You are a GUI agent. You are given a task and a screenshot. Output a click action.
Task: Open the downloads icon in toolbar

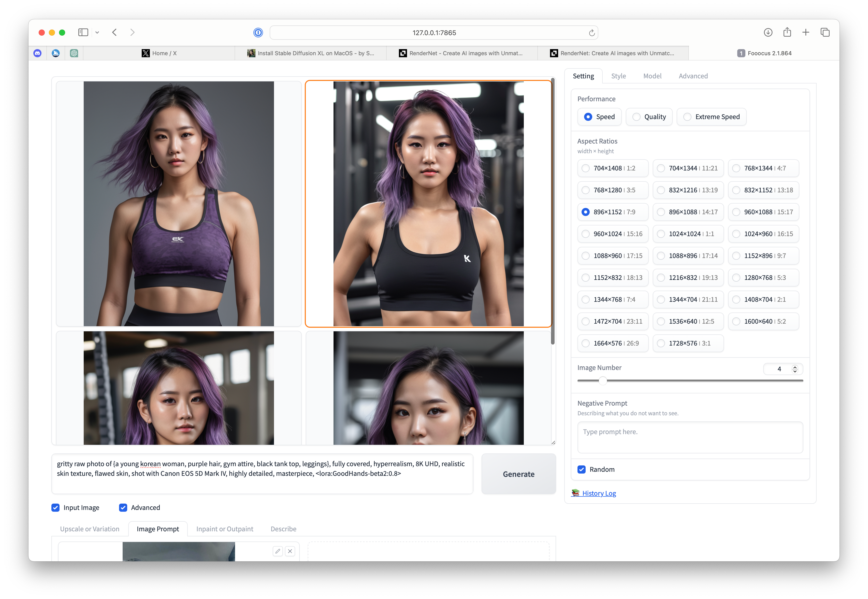[x=768, y=33]
